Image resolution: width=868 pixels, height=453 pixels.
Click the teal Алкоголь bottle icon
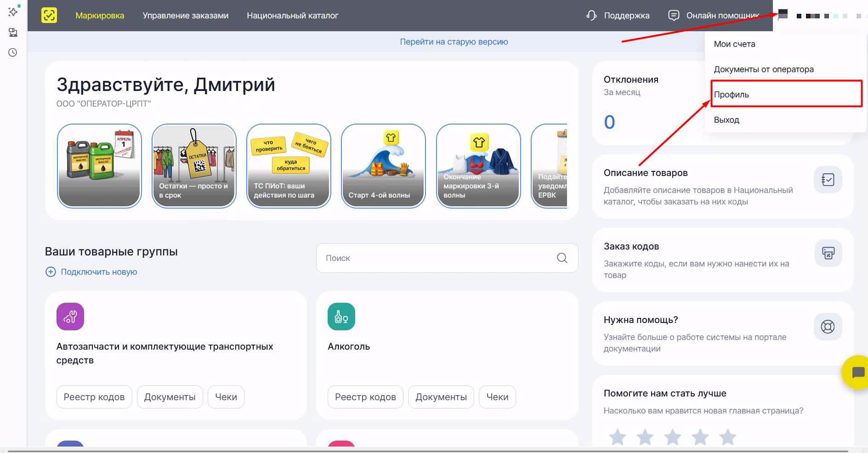click(x=341, y=317)
